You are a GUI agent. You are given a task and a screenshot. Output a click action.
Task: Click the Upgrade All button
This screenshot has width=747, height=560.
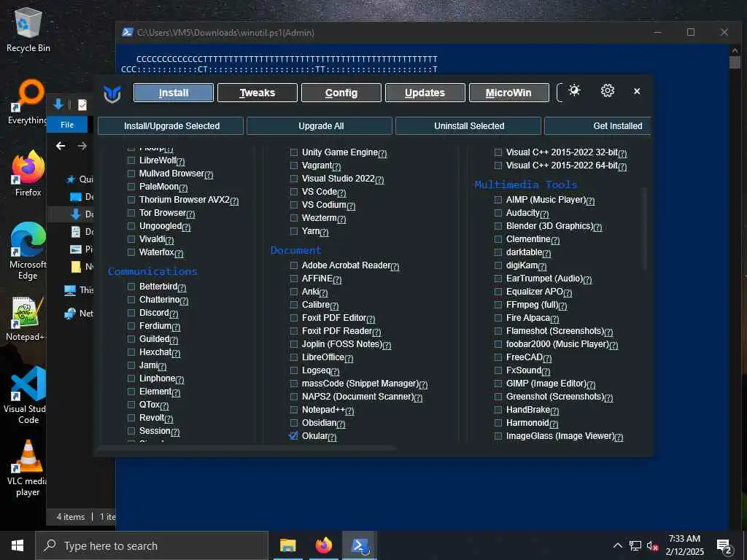coord(320,126)
